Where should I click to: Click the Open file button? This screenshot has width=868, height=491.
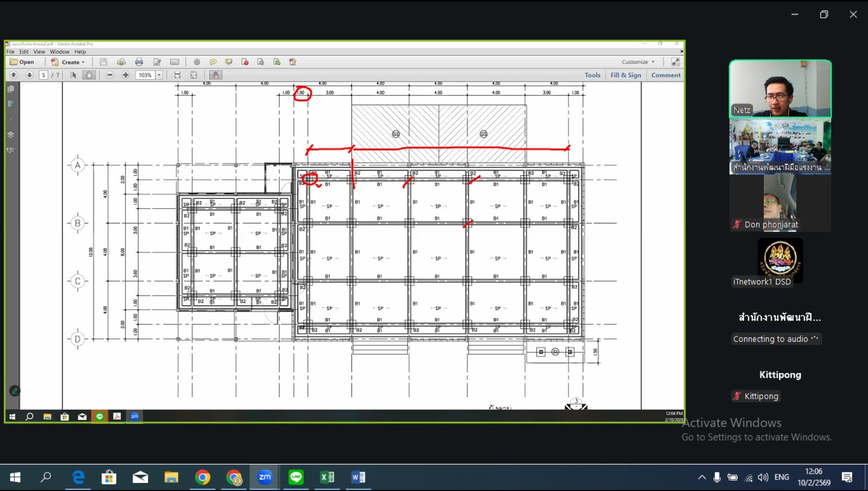22,62
